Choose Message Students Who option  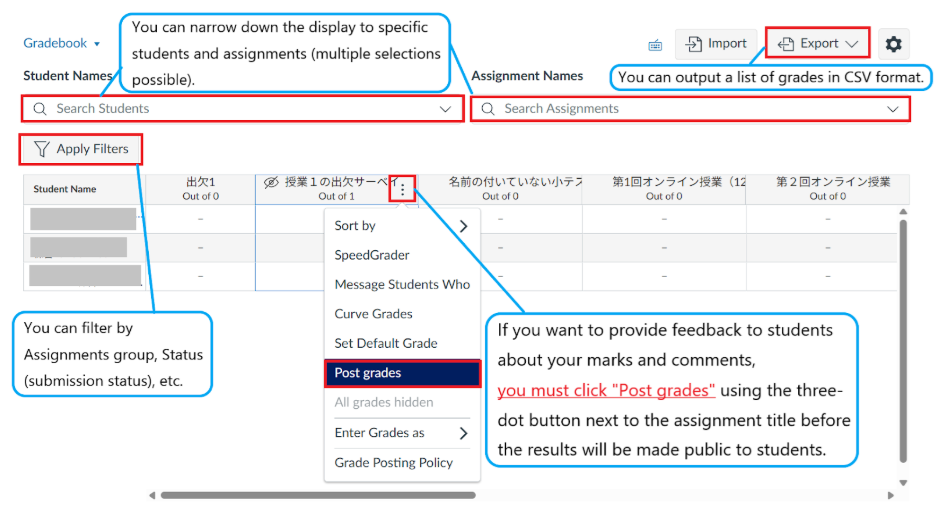coord(402,284)
